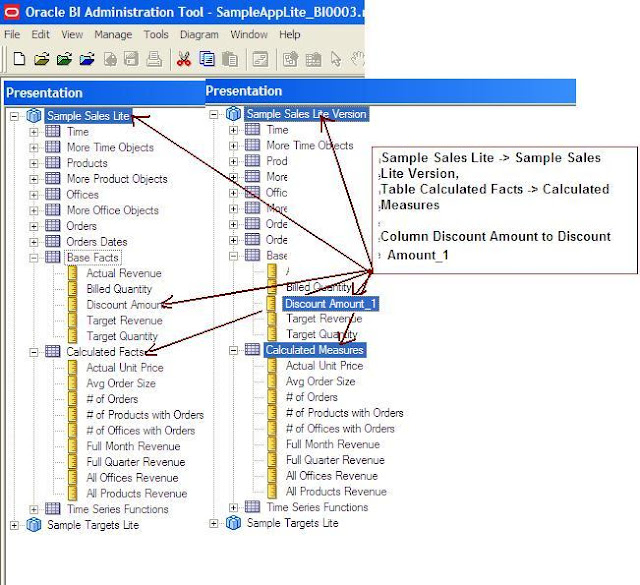Click the New repository blank page icon
The height and width of the screenshot is (585, 640).
coord(19,59)
